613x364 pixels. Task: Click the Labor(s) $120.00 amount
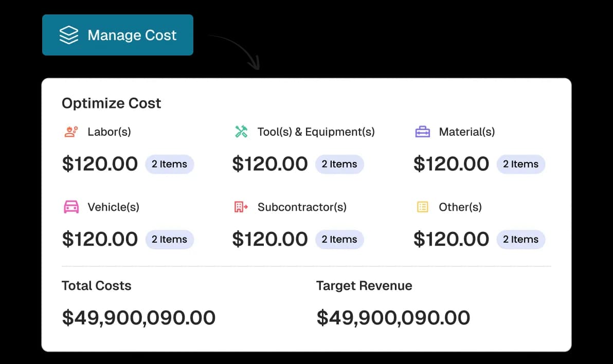(100, 163)
